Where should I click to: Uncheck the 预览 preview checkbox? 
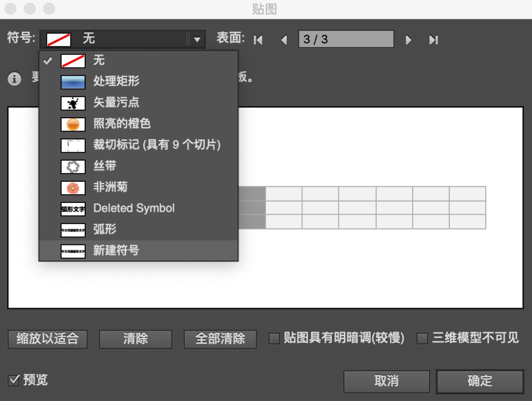click(14, 380)
